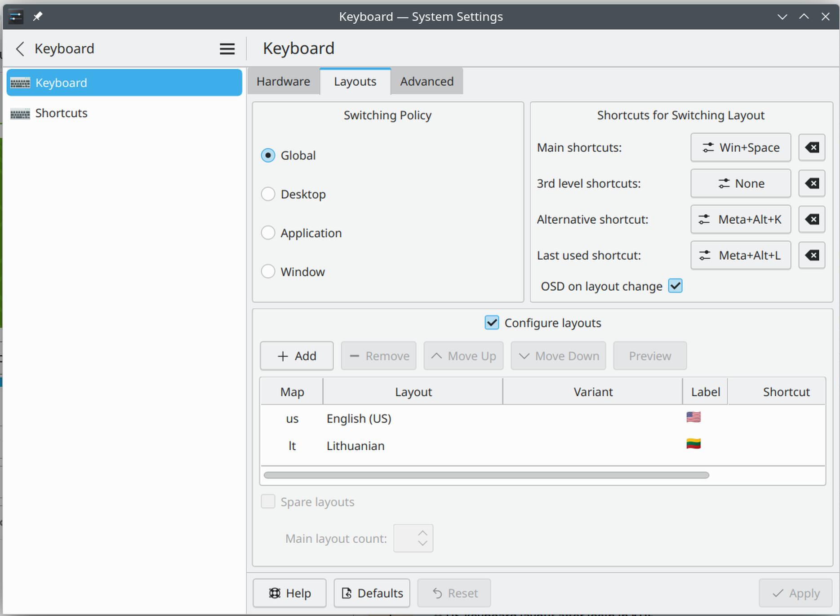The image size is (840, 616).
Task: Click the Lithuanian flag label icon
Action: pos(693,444)
